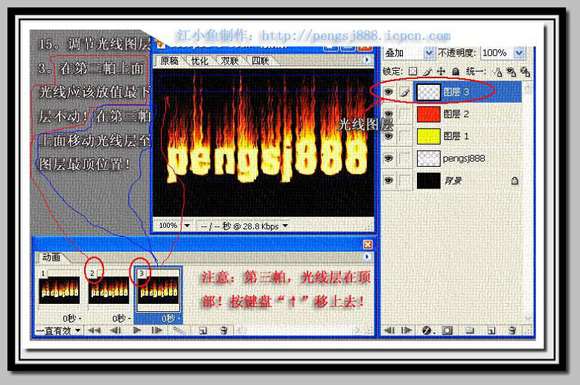This screenshot has width=580, height=385.
Task: Select the red 图层 2 layer
Action: (x=468, y=114)
